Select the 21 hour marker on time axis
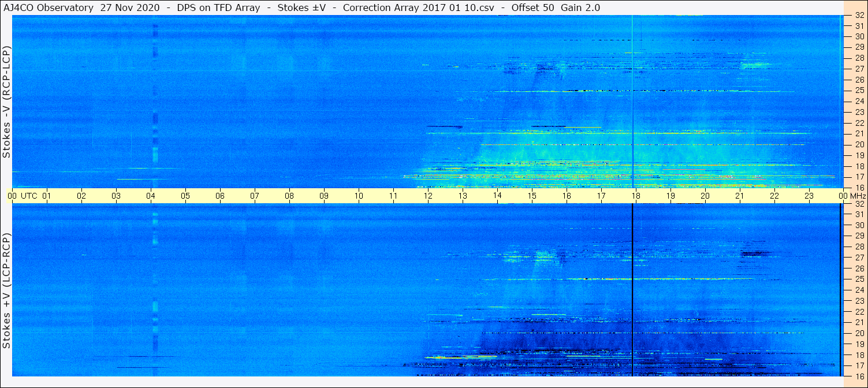The width and height of the screenshot is (868, 388). (740, 196)
